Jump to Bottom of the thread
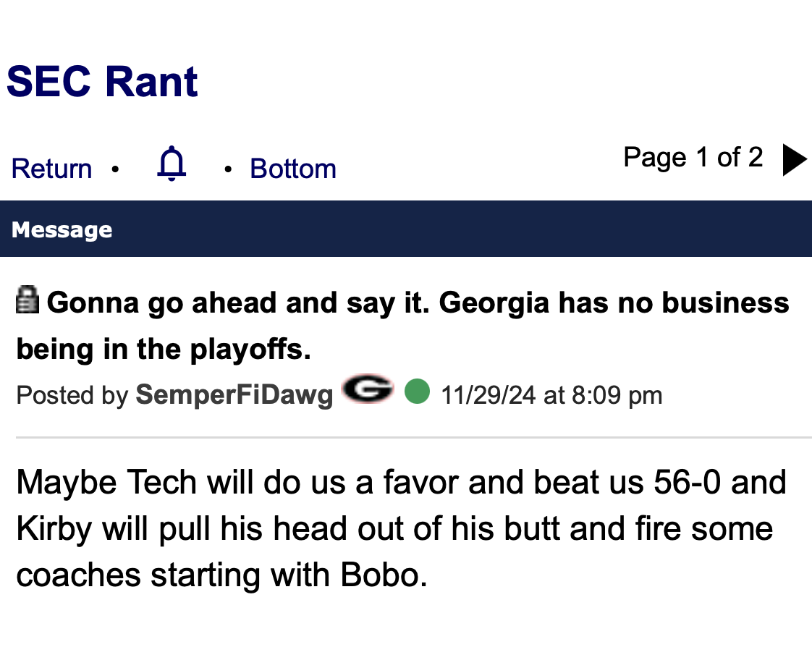The height and width of the screenshot is (647, 812). click(293, 169)
